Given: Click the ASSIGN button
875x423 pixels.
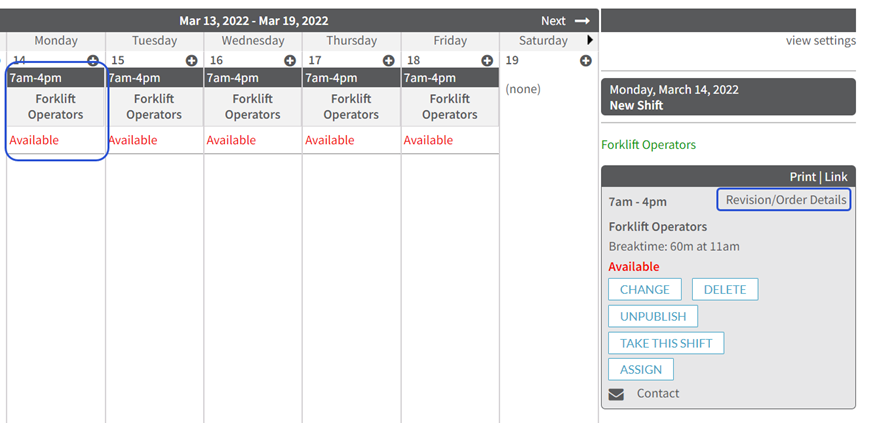Looking at the screenshot, I should click(641, 369).
